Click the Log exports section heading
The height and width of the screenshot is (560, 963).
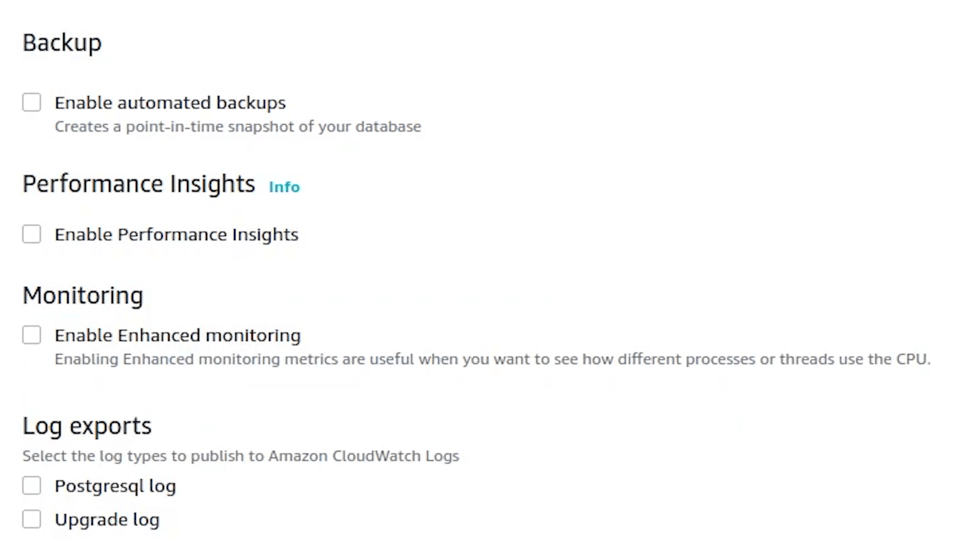point(87,426)
